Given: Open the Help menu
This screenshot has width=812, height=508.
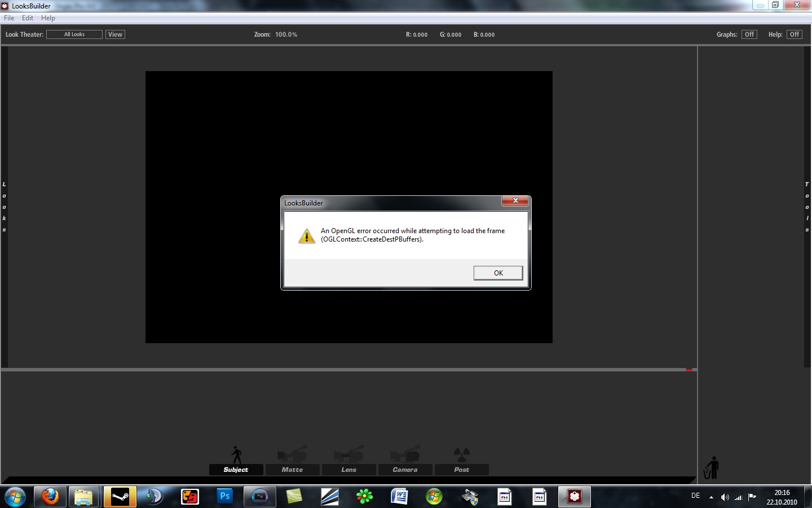Looking at the screenshot, I should click(48, 18).
